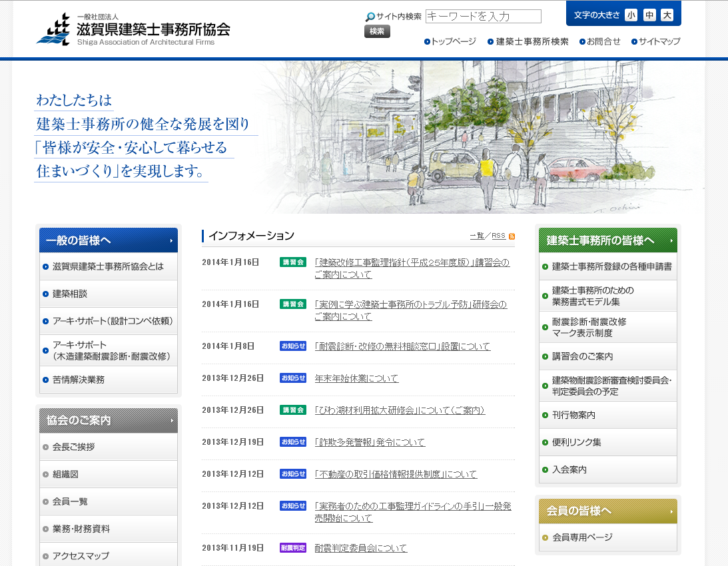Open 講習会のご案内 item
The height and width of the screenshot is (566, 728).
(x=607, y=356)
